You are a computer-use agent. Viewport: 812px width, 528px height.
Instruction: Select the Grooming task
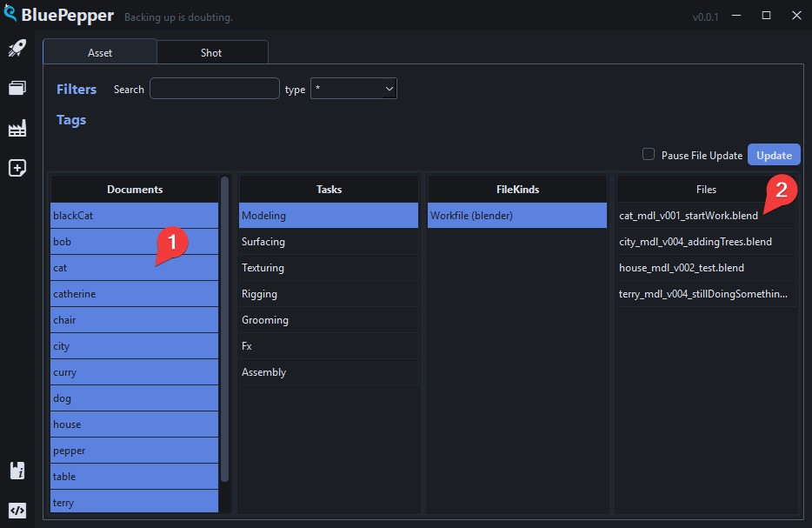point(329,320)
